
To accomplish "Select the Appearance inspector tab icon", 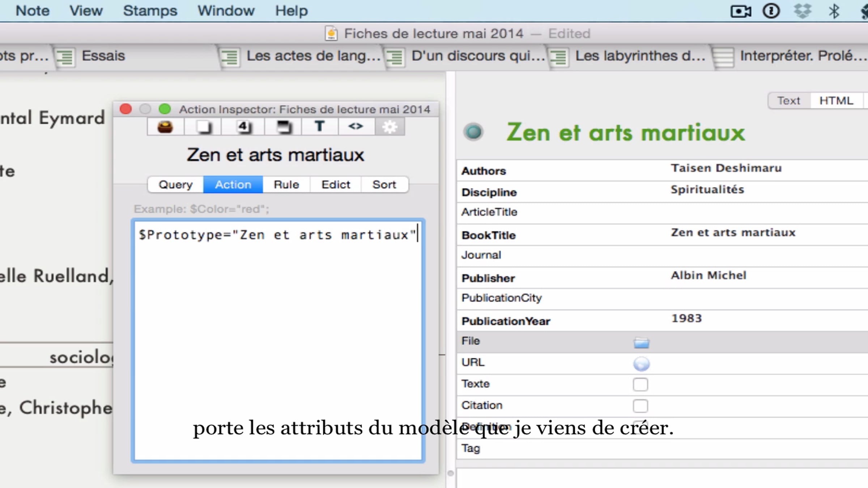I will click(203, 127).
